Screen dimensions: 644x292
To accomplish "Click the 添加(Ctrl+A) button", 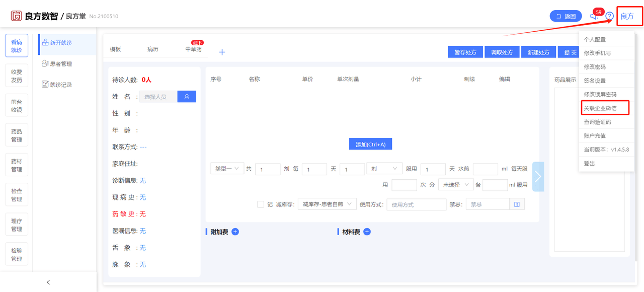I will click(x=370, y=144).
